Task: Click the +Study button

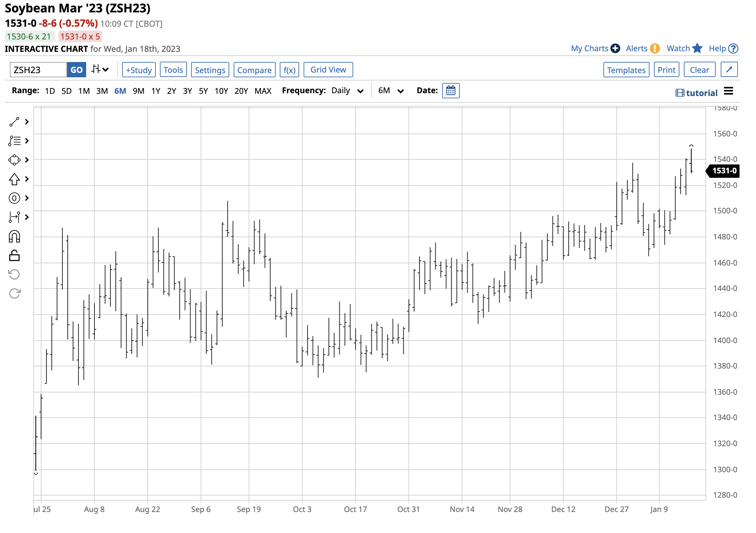Action: pos(139,70)
